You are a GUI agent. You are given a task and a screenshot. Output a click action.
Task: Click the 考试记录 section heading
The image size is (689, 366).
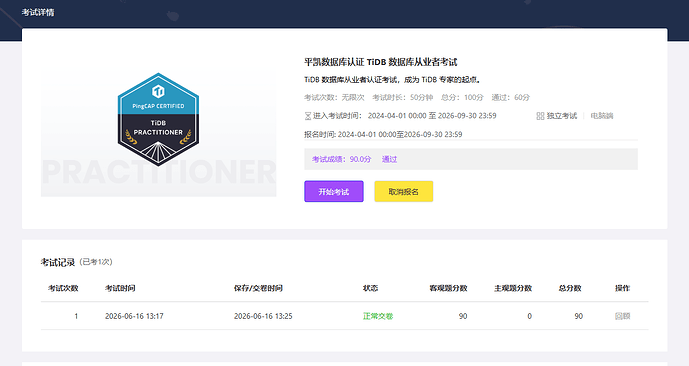click(x=58, y=262)
